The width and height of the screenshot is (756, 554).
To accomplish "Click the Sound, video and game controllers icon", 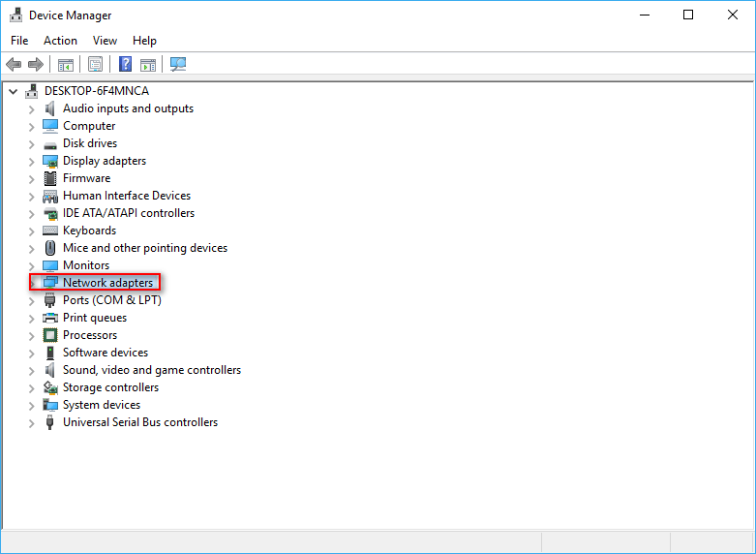I will (x=49, y=370).
